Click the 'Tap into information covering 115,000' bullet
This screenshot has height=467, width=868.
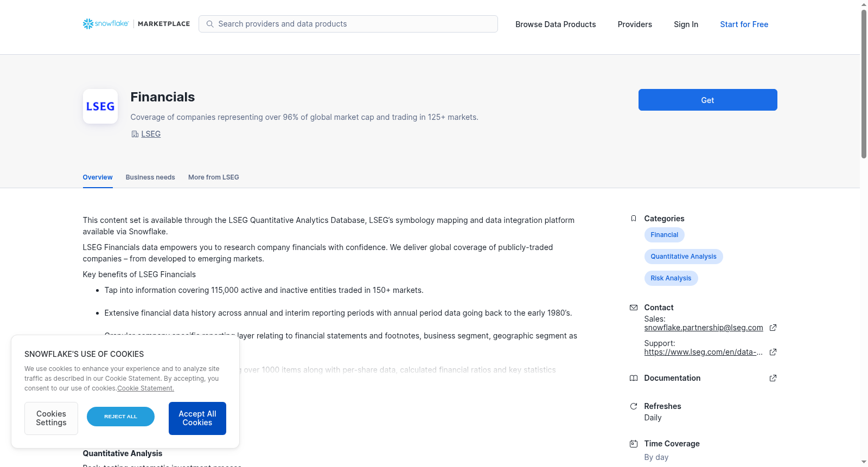coord(264,290)
